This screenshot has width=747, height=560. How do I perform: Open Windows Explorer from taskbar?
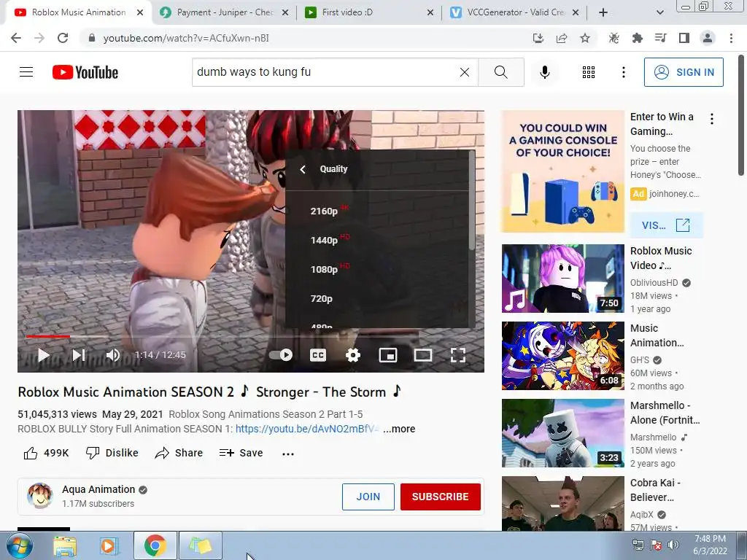tap(65, 545)
